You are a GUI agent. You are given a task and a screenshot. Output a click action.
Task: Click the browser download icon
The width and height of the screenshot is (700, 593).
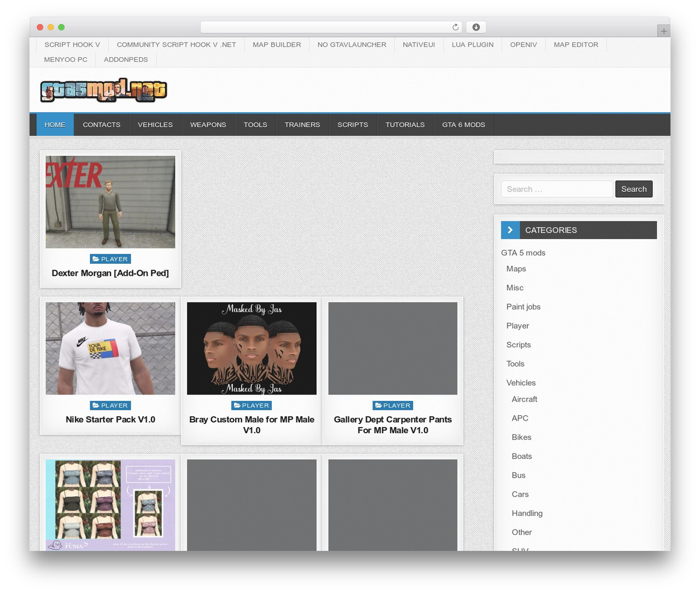(x=476, y=27)
